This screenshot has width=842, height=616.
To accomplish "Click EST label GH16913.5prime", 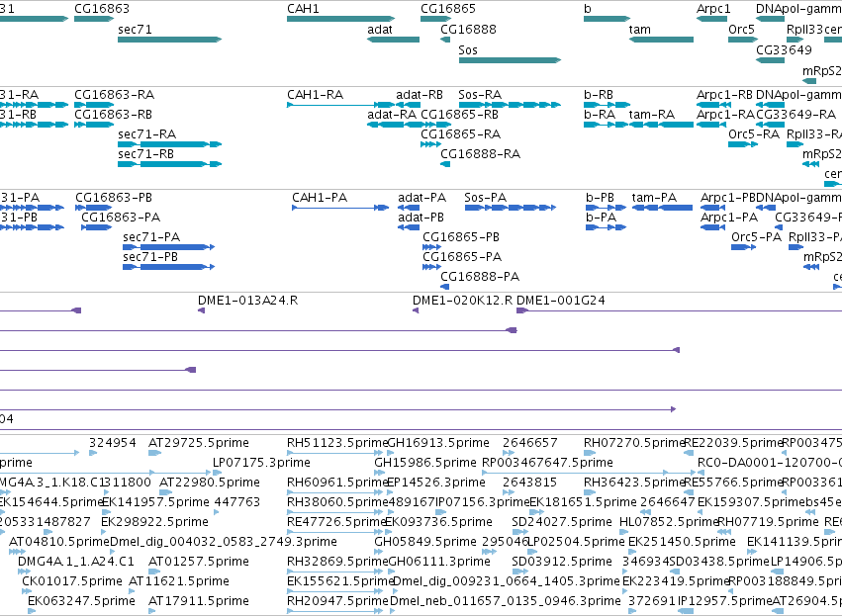I will click(x=438, y=443).
